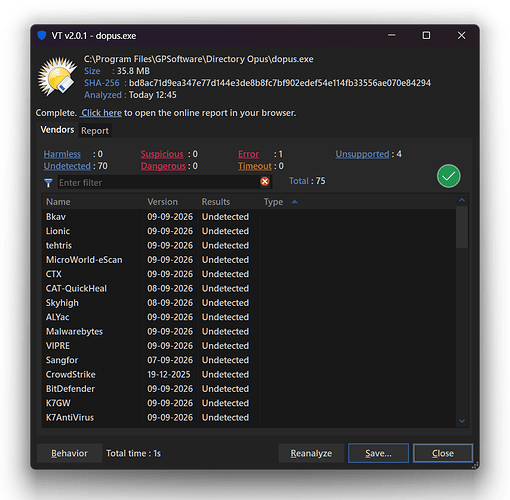This screenshot has height=500, width=510.
Task: Select the Skyhigh vendor row
Action: (249, 303)
